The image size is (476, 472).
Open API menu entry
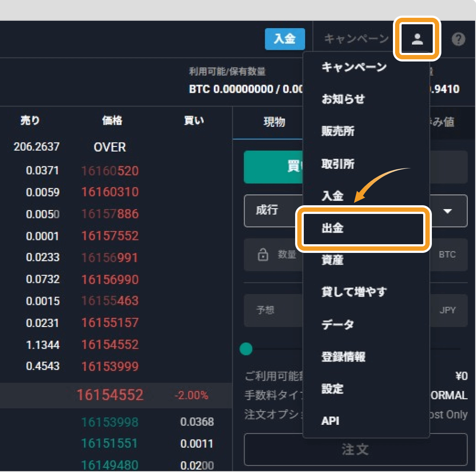330,421
